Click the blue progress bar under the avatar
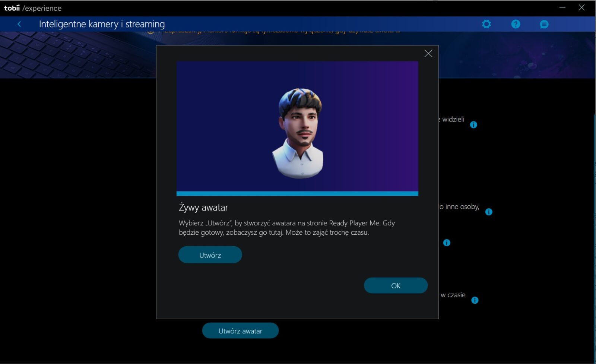 [x=297, y=194]
